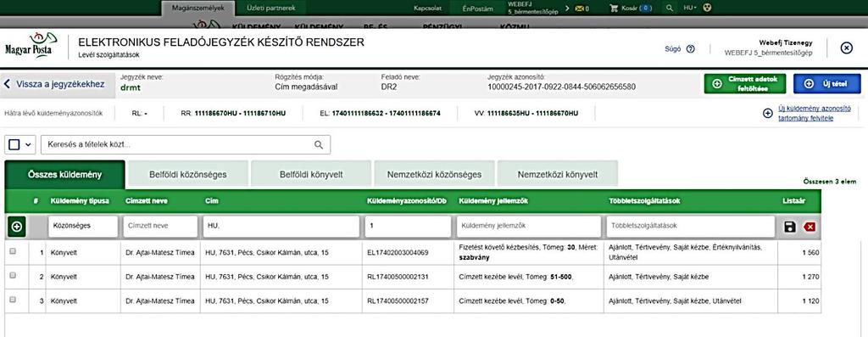Click the Webefj Tizenegy user name
The width and height of the screenshot is (868, 337).
point(786,42)
